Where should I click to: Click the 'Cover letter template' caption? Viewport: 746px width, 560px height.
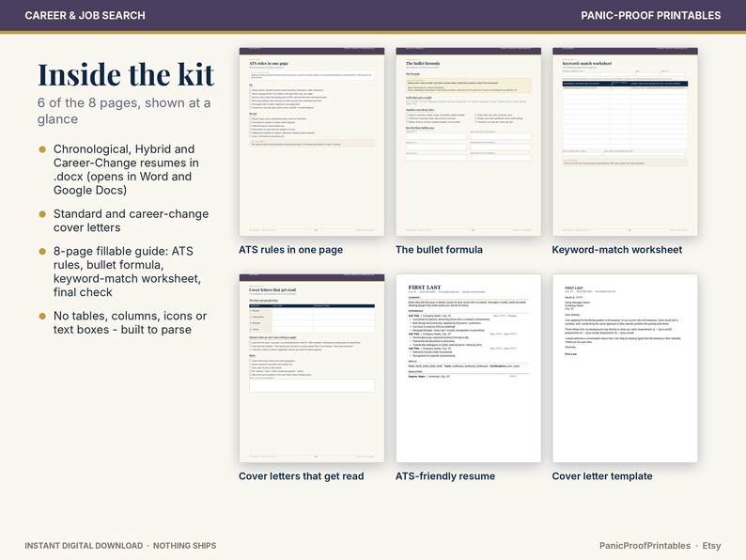pyautogui.click(x=602, y=476)
